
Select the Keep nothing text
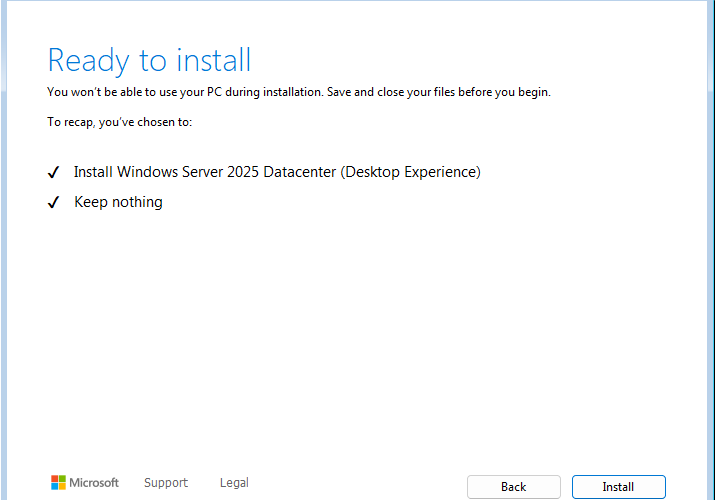pos(119,202)
